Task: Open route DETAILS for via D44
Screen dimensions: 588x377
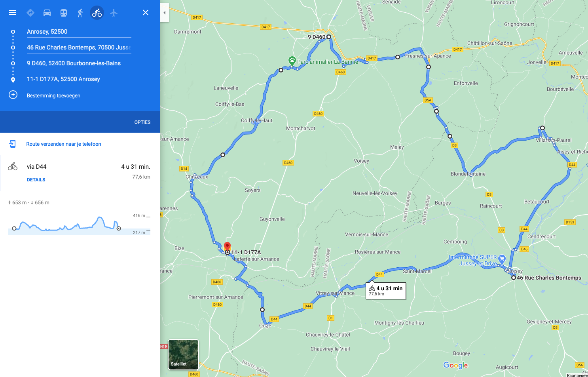Action: pyautogui.click(x=36, y=180)
